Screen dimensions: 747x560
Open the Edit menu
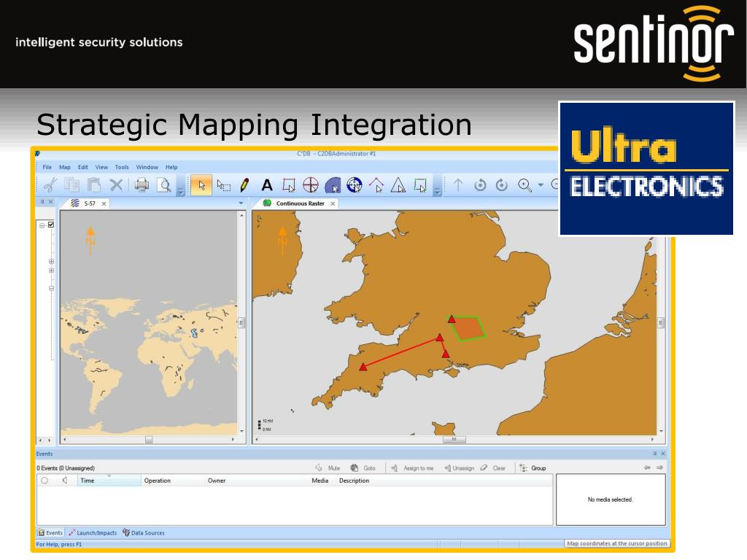(x=83, y=167)
